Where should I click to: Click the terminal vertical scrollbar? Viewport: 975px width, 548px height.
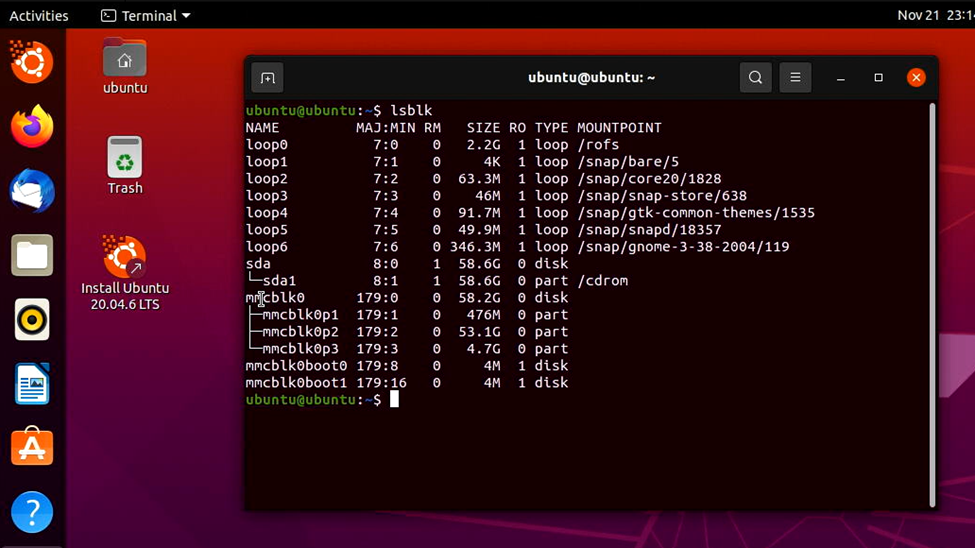(931, 305)
